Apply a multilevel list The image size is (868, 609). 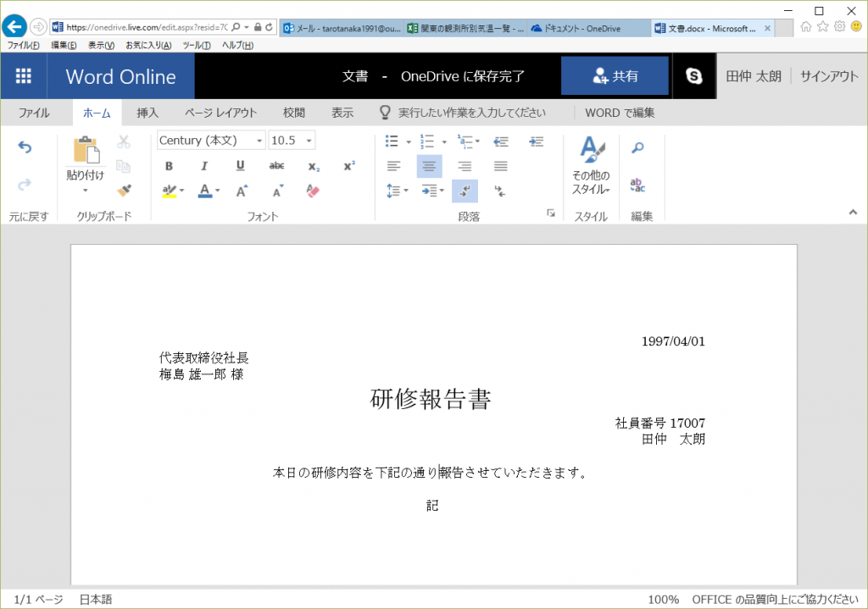465,141
